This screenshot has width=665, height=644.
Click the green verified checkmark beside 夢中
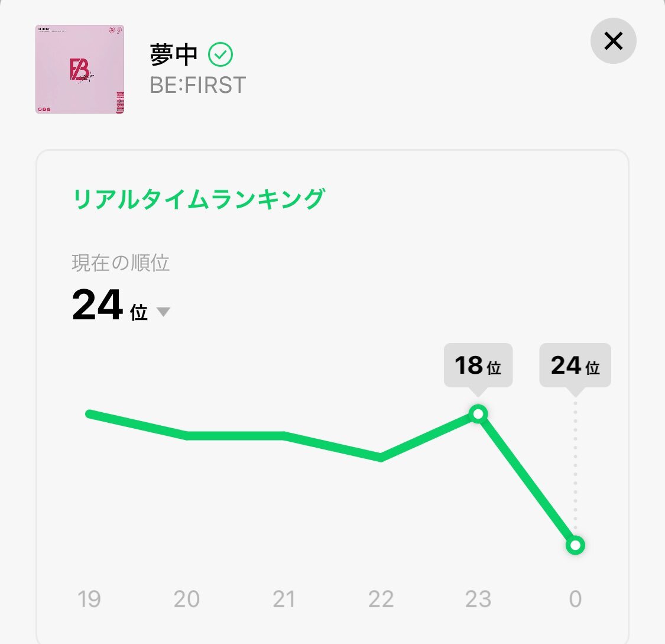(220, 54)
